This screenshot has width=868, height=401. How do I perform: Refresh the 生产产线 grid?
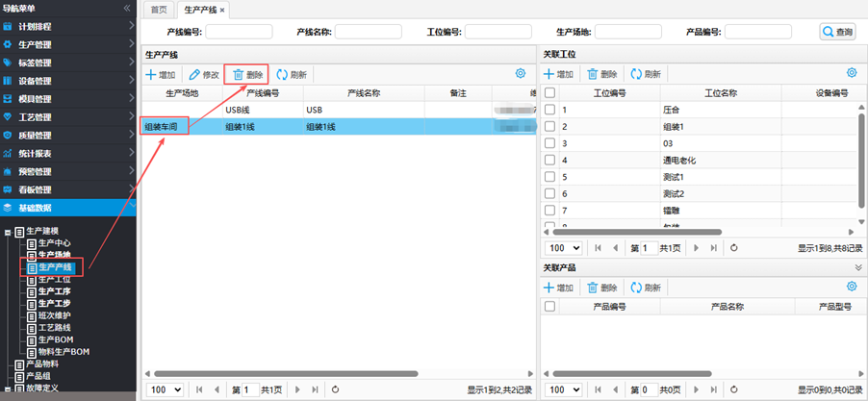(292, 75)
